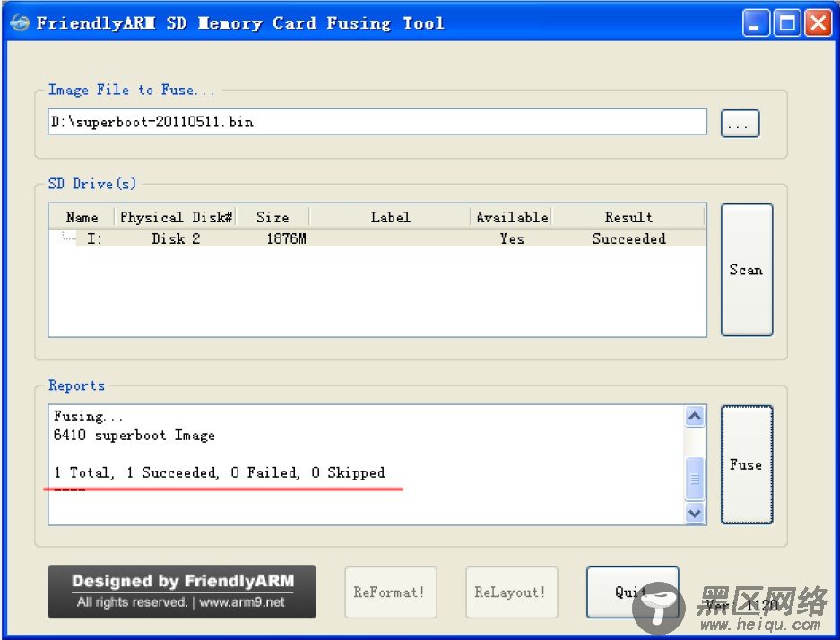Open the Designed by FriendlyARM banner

click(x=182, y=592)
